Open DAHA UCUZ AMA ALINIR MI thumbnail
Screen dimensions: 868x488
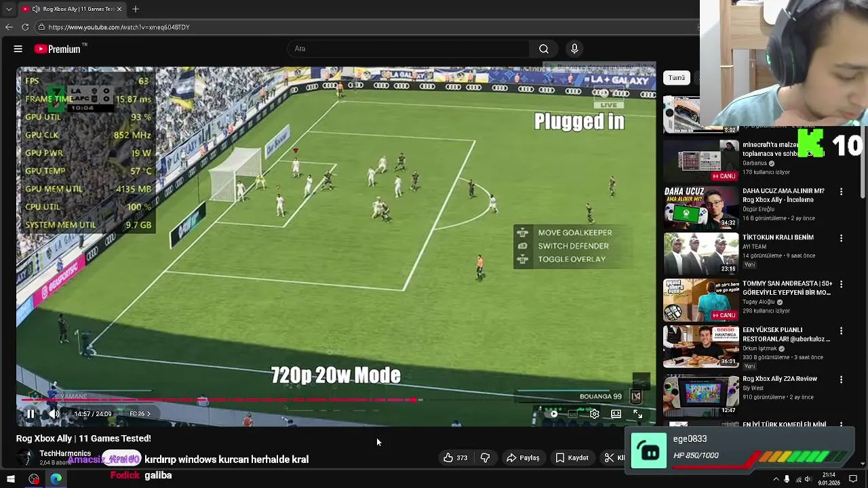[x=701, y=207]
